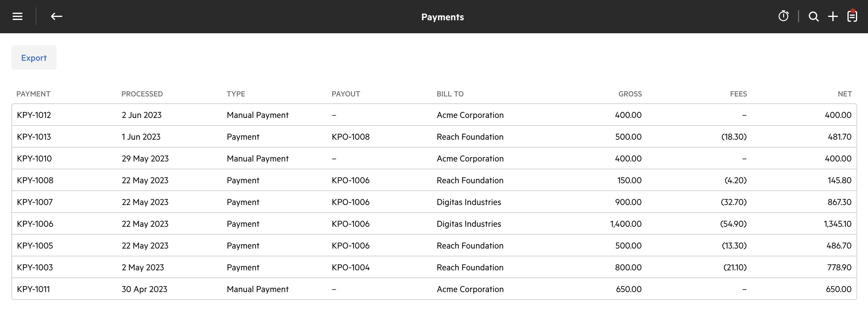The width and height of the screenshot is (868, 309).
Task: Create a new item with the plus icon
Action: click(x=833, y=16)
